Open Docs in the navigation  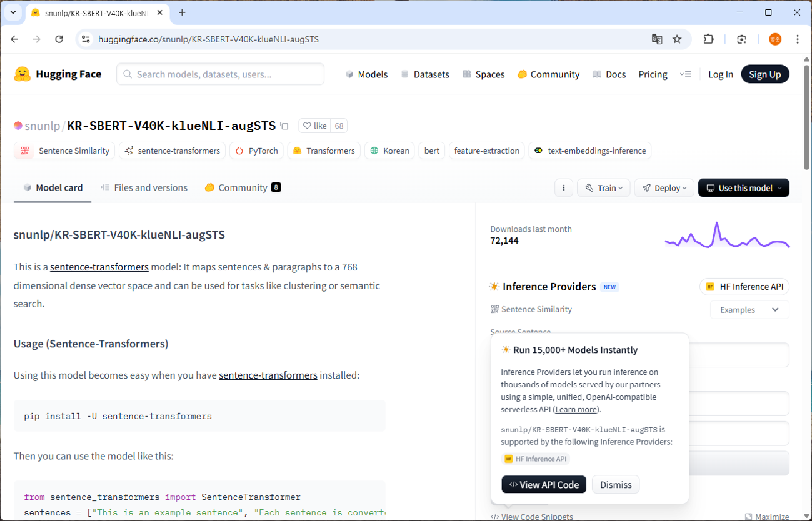tap(609, 74)
